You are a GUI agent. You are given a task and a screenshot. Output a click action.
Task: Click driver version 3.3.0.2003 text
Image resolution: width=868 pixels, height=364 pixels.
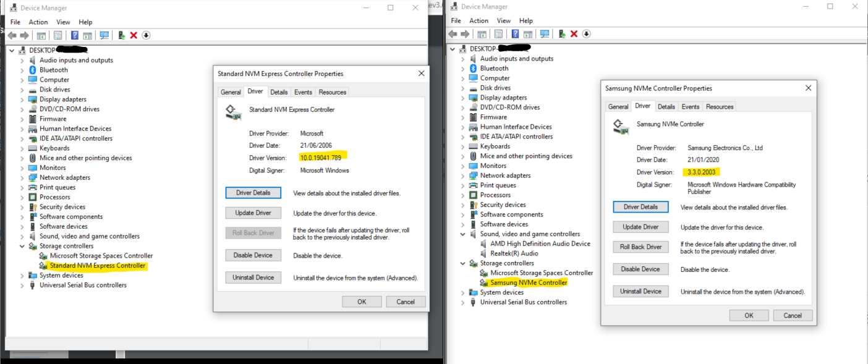pyautogui.click(x=702, y=172)
